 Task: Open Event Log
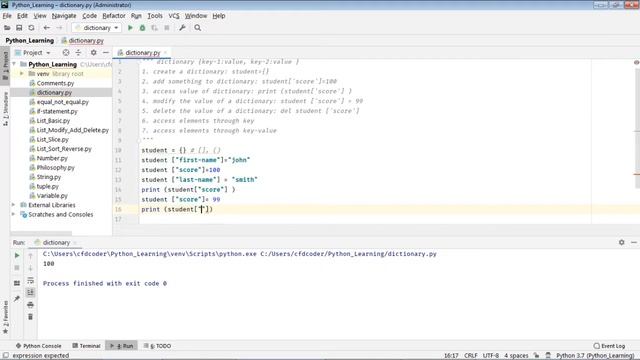click(x=609, y=346)
